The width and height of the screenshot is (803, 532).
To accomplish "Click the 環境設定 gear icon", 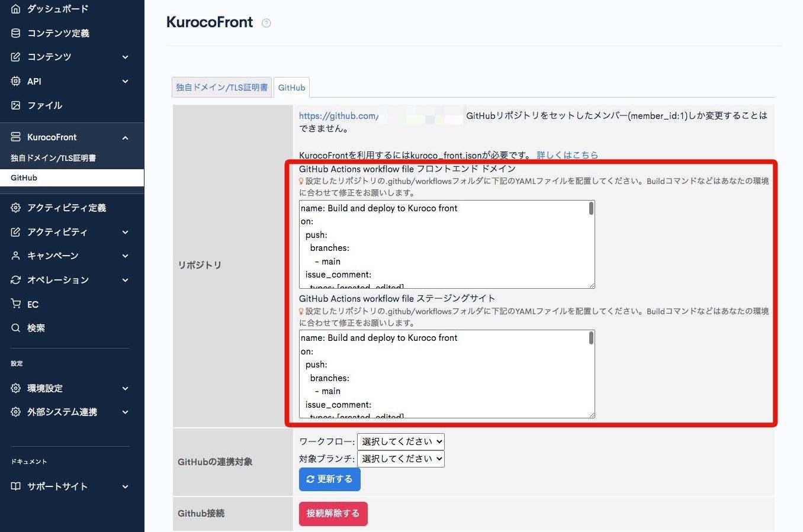I will point(16,388).
